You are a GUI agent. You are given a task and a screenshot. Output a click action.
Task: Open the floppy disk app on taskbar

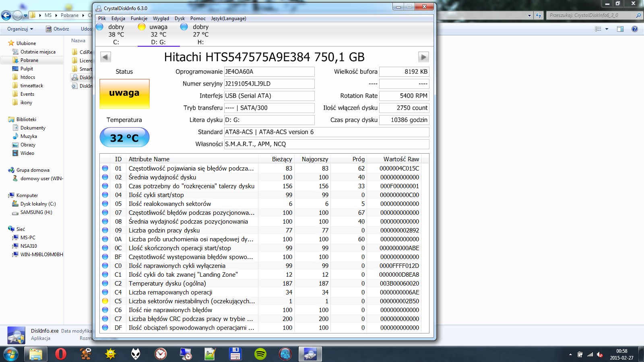[235, 354]
